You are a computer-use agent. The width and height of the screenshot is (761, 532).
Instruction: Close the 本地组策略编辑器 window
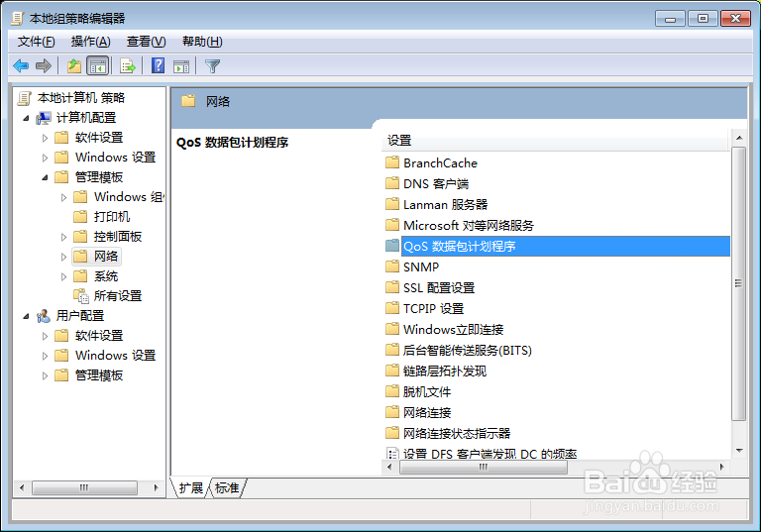(x=735, y=19)
